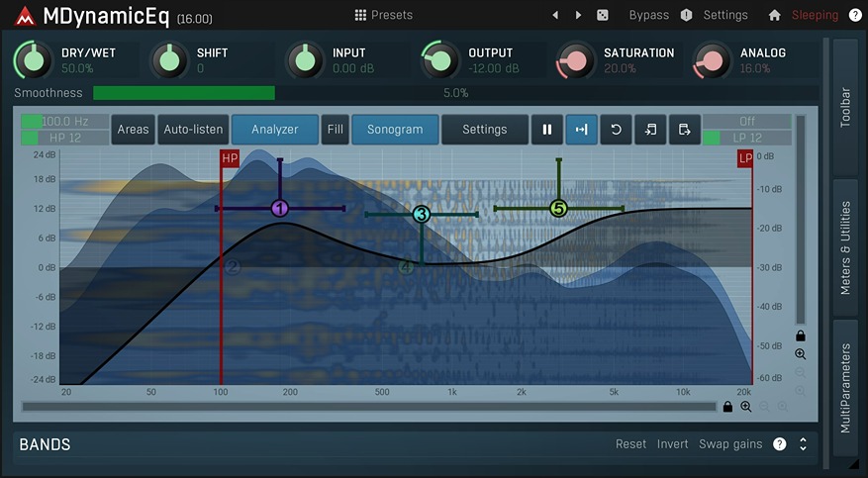The width and height of the screenshot is (868, 478).
Task: Click the home icon in the title bar
Action: click(774, 15)
